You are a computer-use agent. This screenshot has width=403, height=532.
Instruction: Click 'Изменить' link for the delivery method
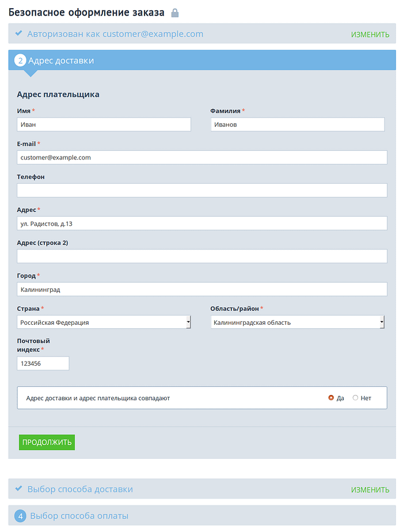(370, 490)
